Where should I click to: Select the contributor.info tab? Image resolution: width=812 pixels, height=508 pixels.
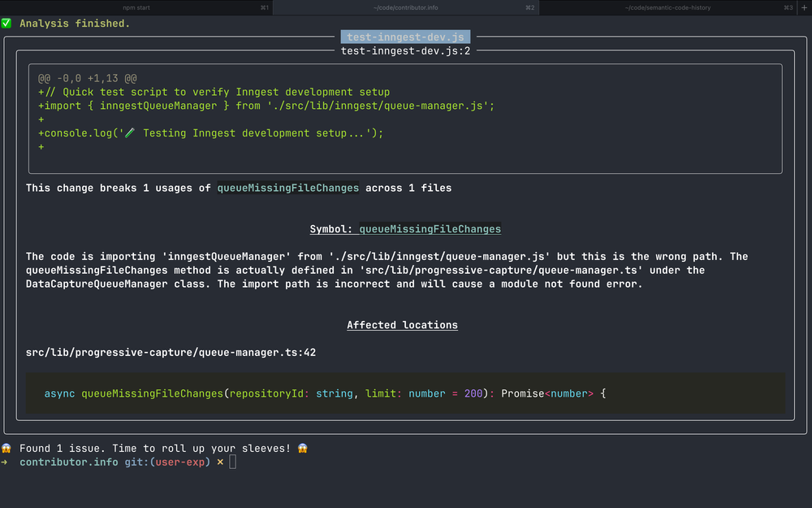click(x=406, y=7)
